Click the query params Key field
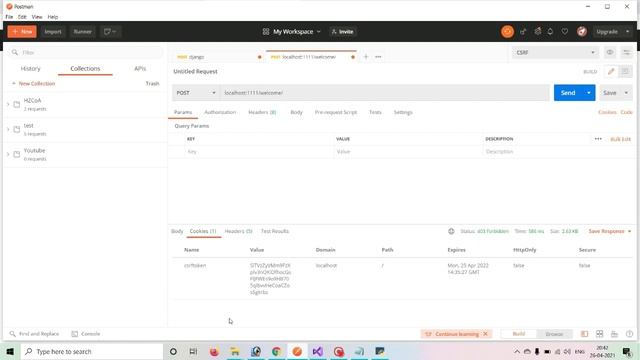The height and width of the screenshot is (360, 640). [259, 151]
